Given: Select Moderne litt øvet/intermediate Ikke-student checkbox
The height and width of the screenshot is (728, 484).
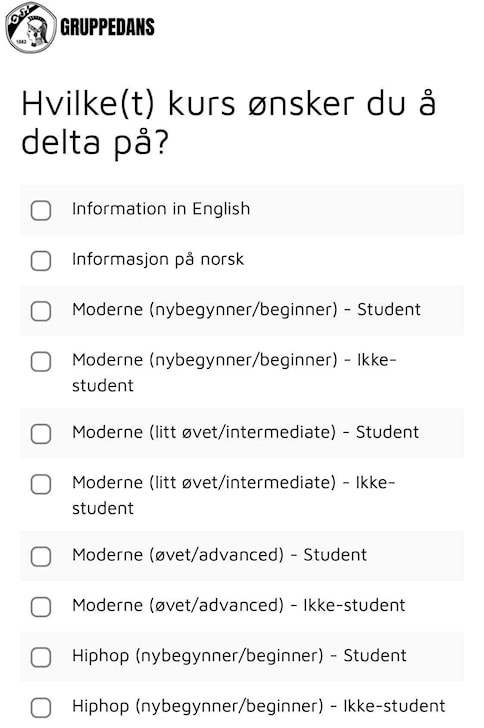Looking at the screenshot, I should point(41,484).
